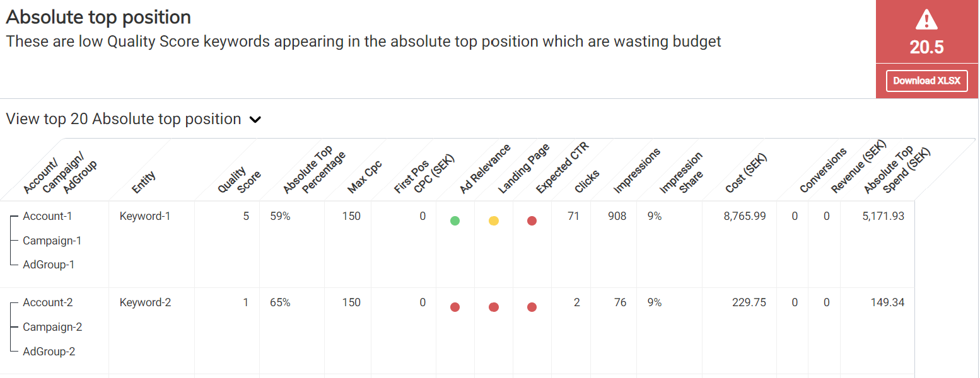
Task: Expand the View top 20 chevron
Action: pos(255,120)
